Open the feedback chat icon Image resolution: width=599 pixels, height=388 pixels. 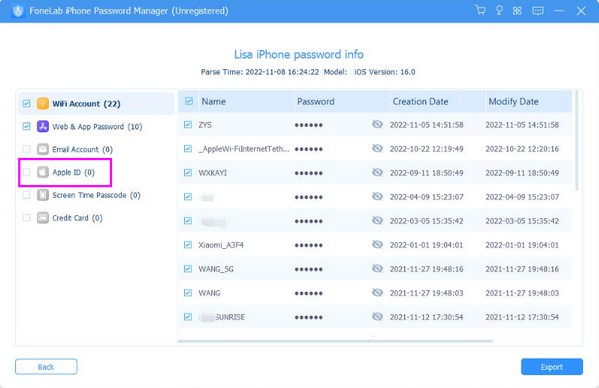538,11
